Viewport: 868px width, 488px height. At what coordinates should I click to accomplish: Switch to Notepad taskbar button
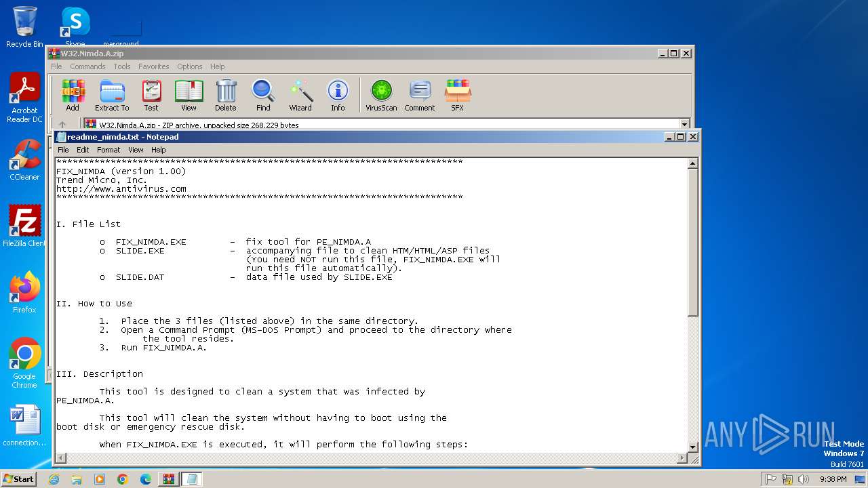coord(192,479)
